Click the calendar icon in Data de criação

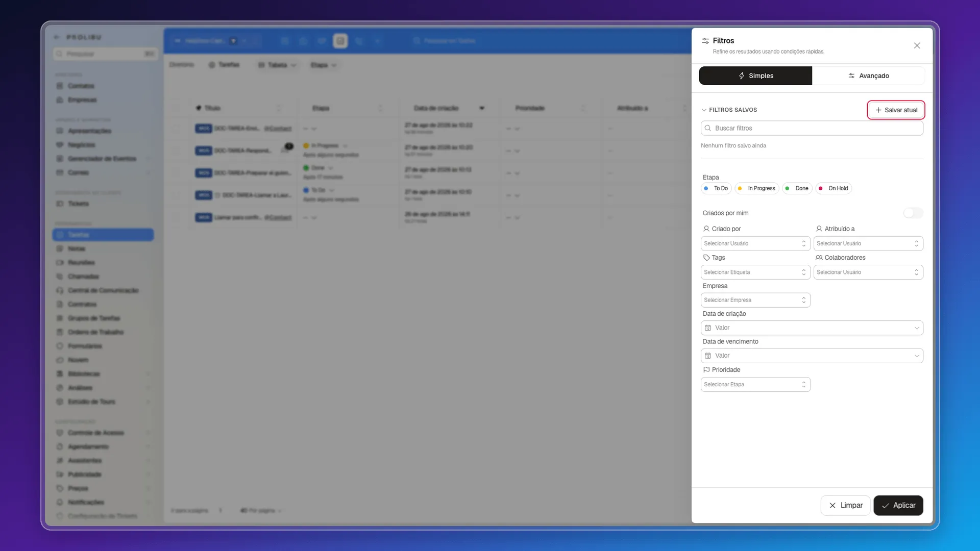(708, 328)
